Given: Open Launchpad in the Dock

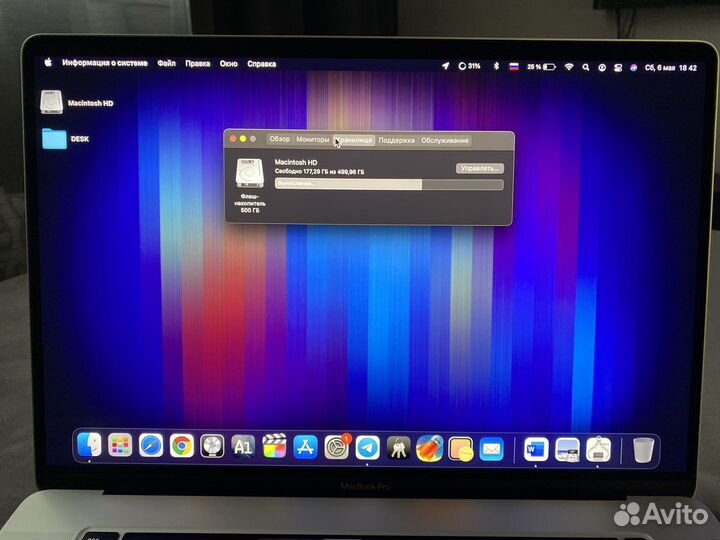Looking at the screenshot, I should click(x=120, y=445).
